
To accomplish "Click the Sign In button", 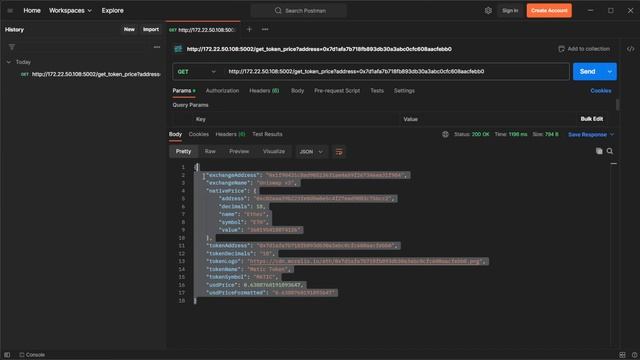I will (510, 11).
